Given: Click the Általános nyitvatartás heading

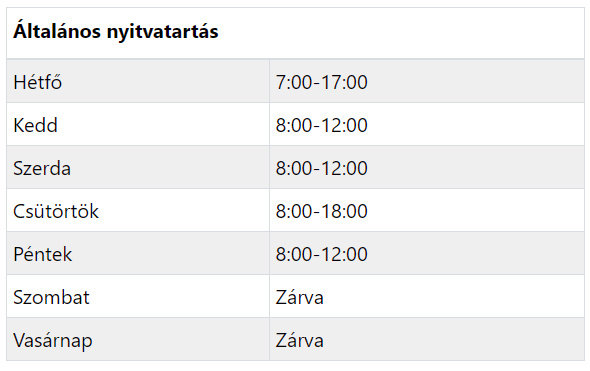Looking at the screenshot, I should click(116, 31).
